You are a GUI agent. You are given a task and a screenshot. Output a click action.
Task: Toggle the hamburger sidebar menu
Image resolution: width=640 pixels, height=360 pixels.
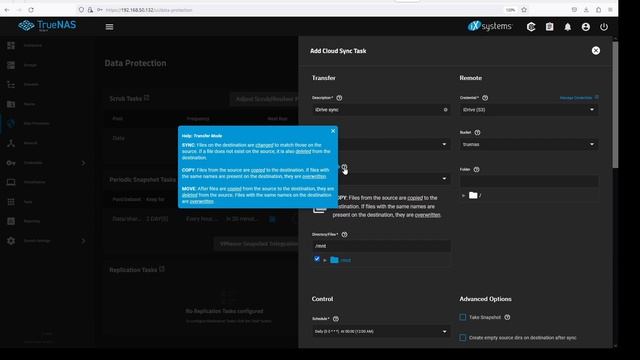point(109,27)
